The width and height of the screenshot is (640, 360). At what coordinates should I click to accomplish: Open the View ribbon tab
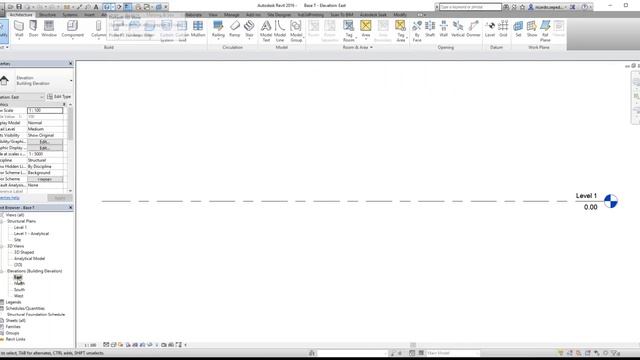pyautogui.click(x=213, y=15)
